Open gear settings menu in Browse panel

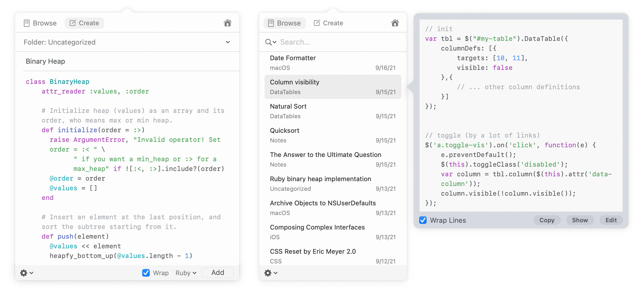(x=271, y=273)
